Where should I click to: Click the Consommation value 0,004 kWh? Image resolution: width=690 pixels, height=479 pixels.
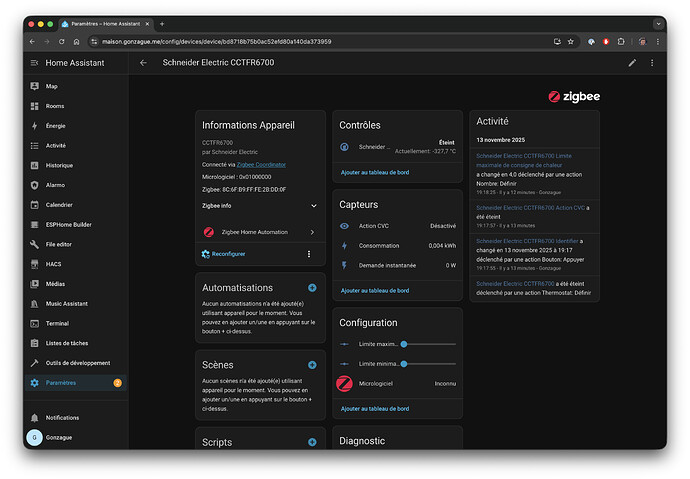tap(442, 245)
